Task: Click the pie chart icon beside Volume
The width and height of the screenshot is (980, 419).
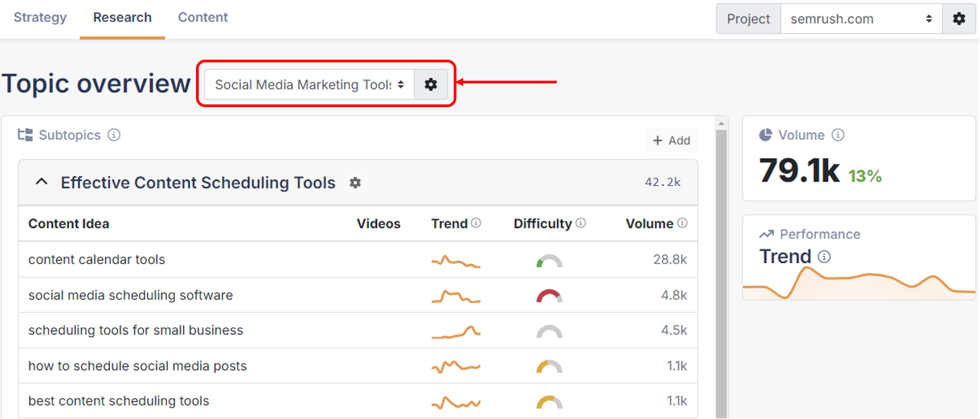Action: (x=765, y=135)
